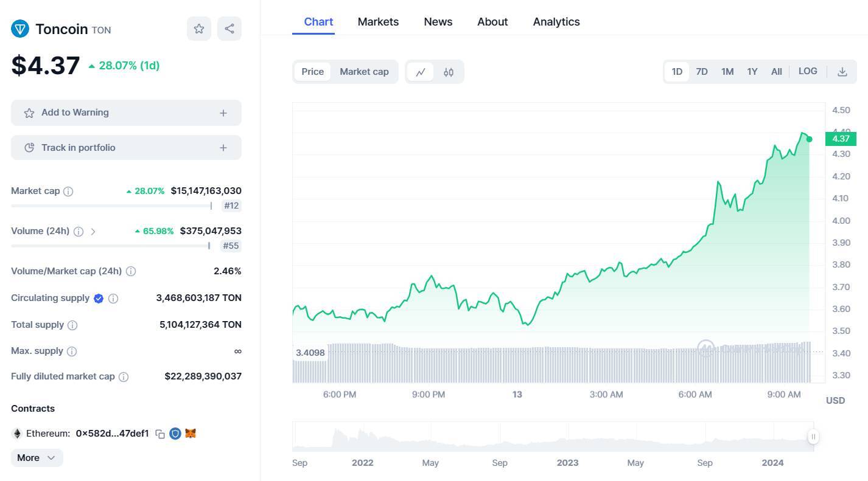Star Toncoin to add to watchlist
This screenshot has height=481, width=868.
click(199, 29)
